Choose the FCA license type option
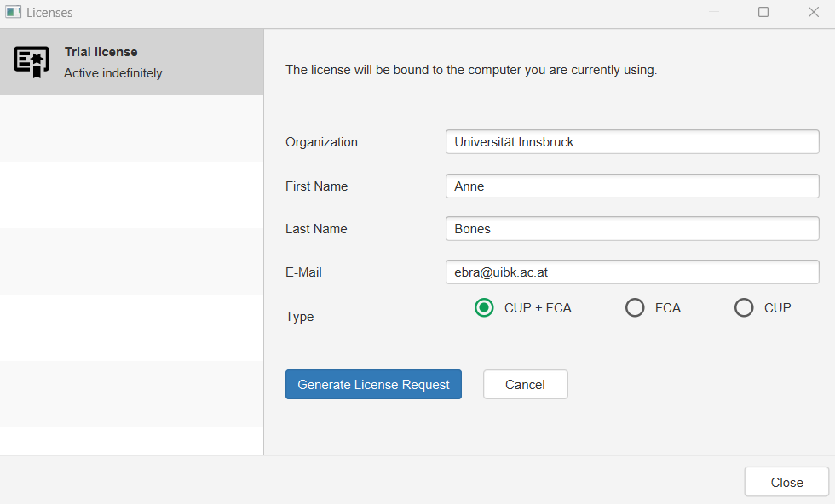 635,308
